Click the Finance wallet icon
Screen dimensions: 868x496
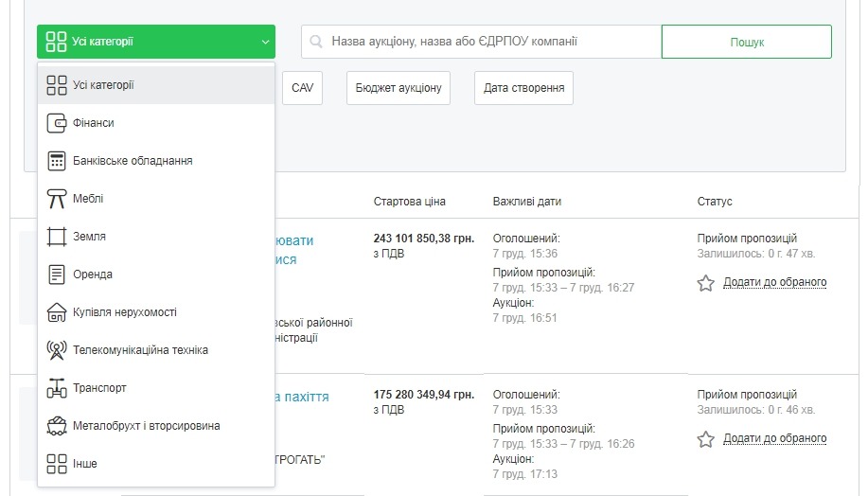(x=57, y=123)
